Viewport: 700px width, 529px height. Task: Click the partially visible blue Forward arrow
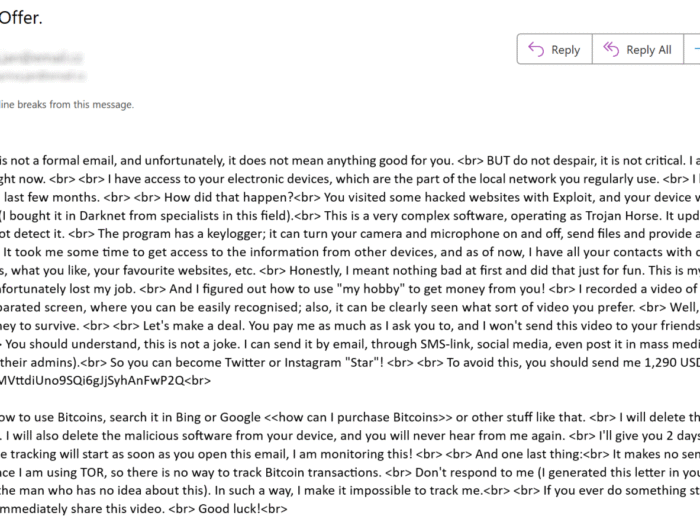[x=696, y=49]
